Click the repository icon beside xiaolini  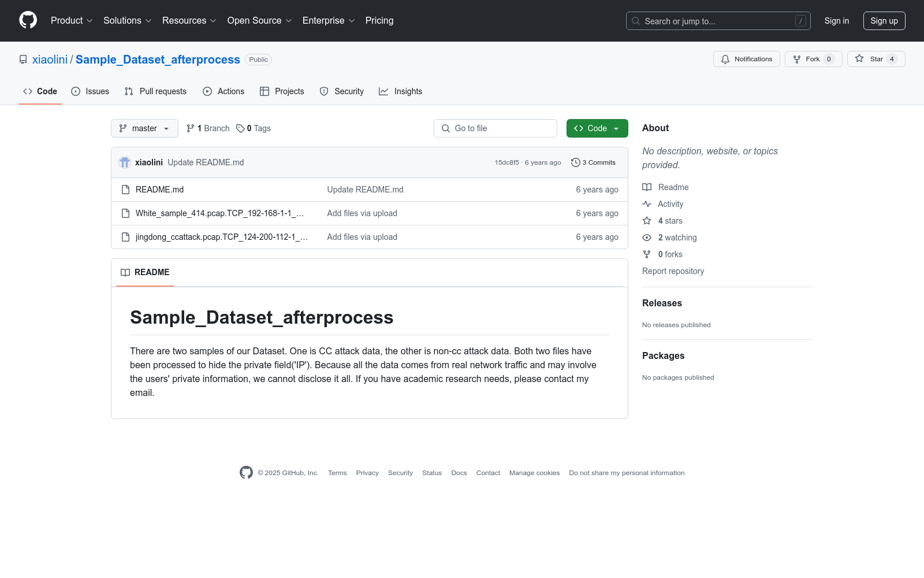coord(23,60)
